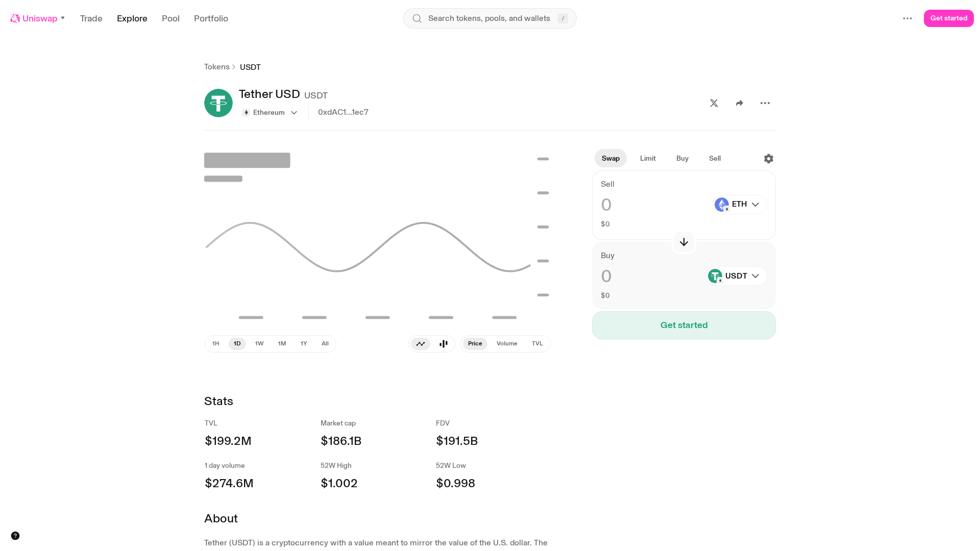Open the Trade menu
The image size is (980, 551).
[91, 18]
